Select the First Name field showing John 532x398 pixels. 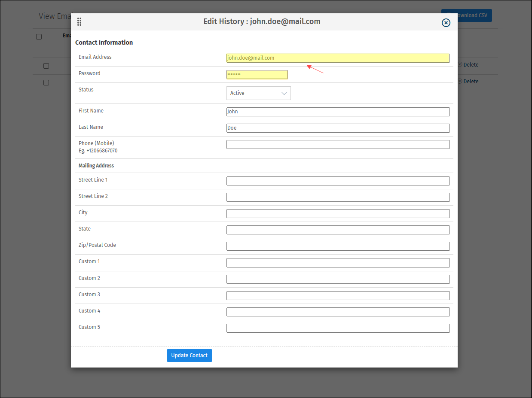click(338, 112)
